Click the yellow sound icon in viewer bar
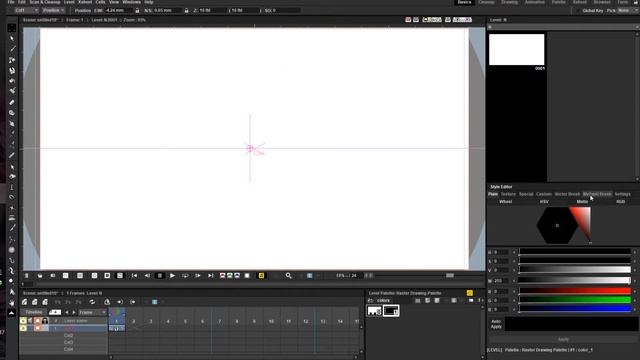The image size is (640, 360). 261,276
